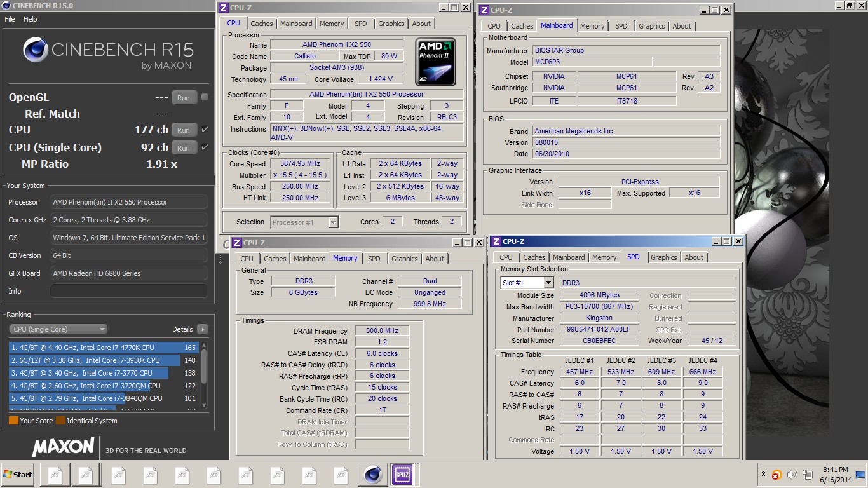Image resolution: width=868 pixels, height=488 pixels.
Task: Click the NB Frequency value 999.8 MHz
Action: tap(430, 304)
